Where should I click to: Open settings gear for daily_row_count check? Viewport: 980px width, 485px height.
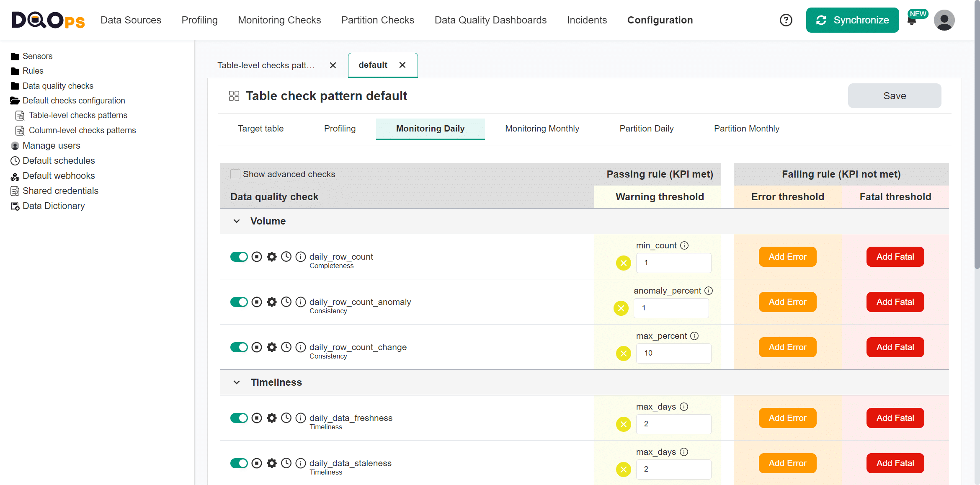coord(272,257)
